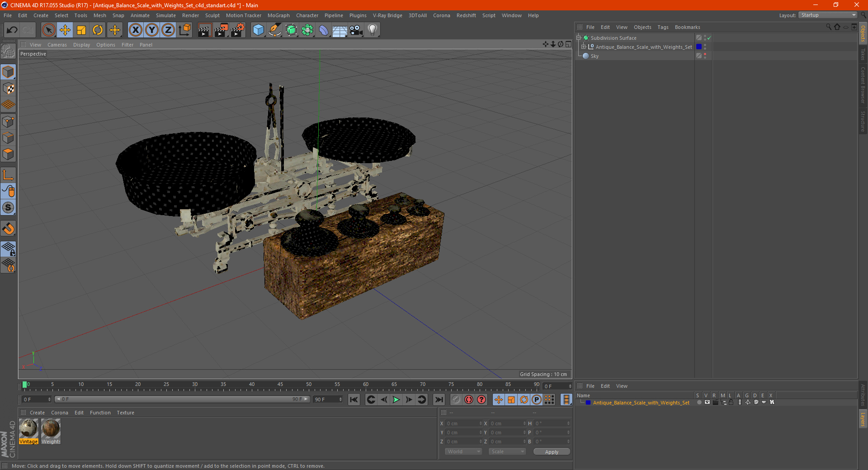
Task: Switch to Points mode
Action: (x=8, y=122)
